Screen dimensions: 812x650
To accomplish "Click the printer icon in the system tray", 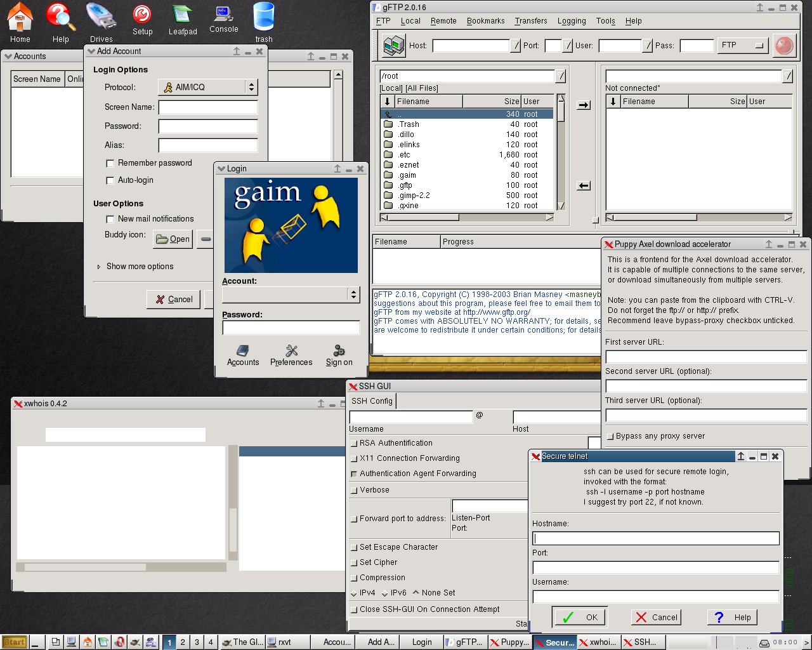I will (765, 642).
